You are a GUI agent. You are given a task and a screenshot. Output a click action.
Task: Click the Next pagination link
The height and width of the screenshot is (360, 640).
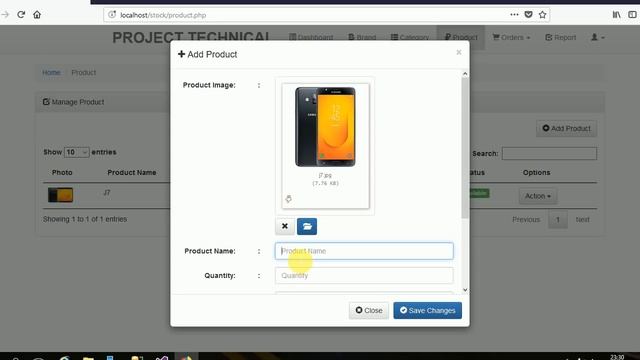coord(582,220)
